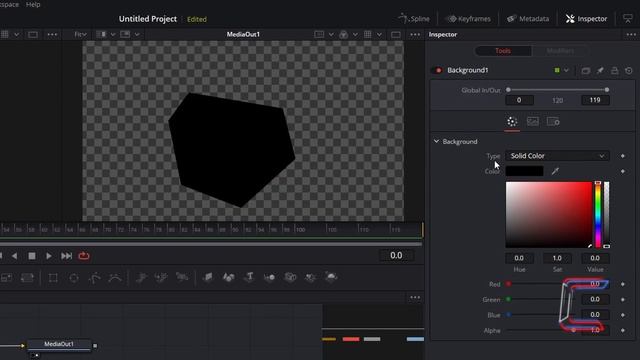Screen dimensions: 640x360
Task: Toggle keyframe diamond for Type
Action: coord(622,156)
